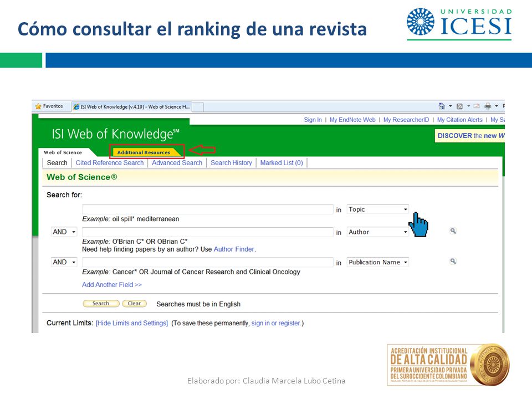
Task: Open the AND operator dropdown in the Publication Name row
Action: pyautogui.click(x=64, y=262)
